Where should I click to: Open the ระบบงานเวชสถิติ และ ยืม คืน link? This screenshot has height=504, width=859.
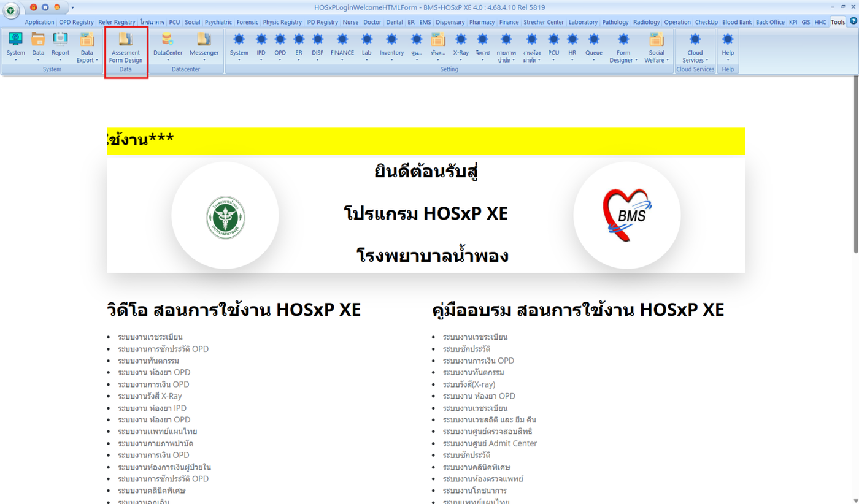(x=490, y=420)
